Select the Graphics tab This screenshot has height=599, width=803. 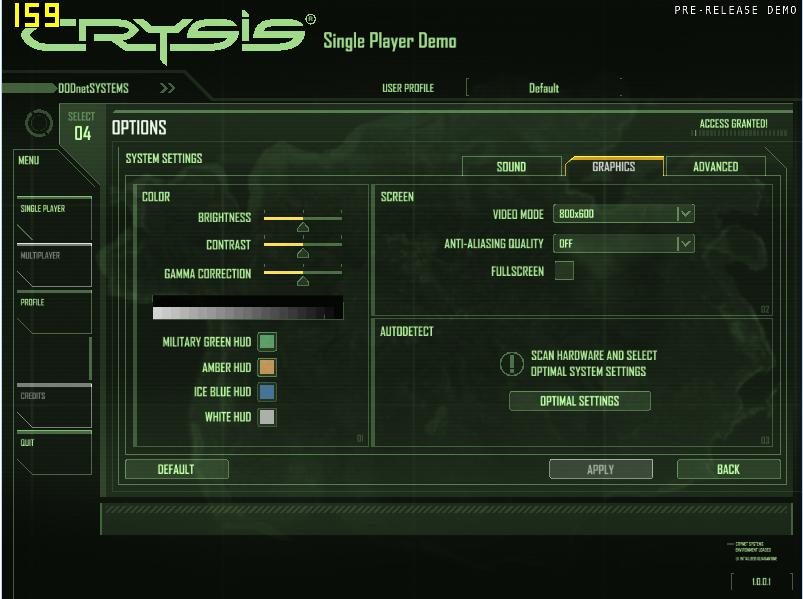click(614, 166)
